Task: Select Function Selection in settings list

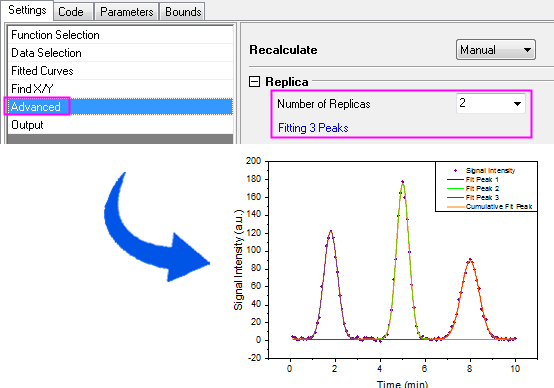Action: pos(120,35)
